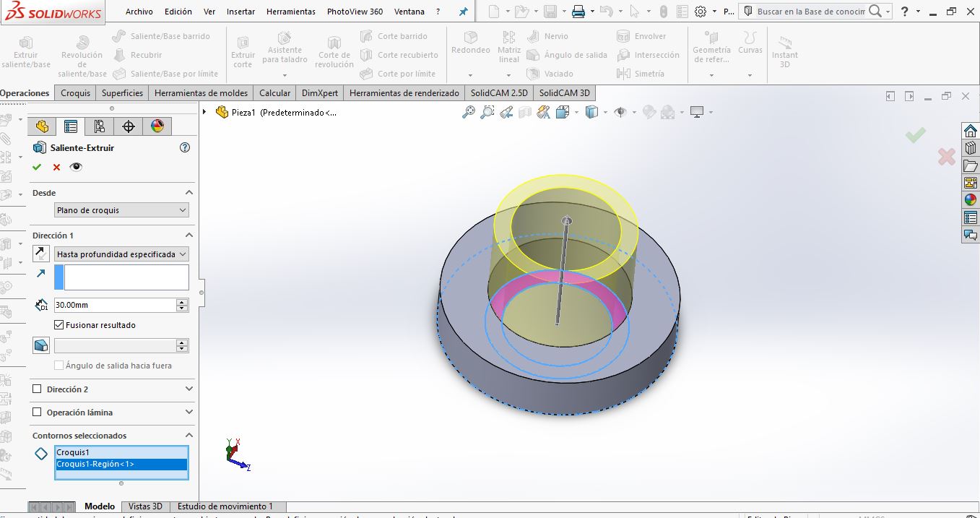This screenshot has width=980, height=518.
Task: Open the DisplayManager color sphere tab
Action: [157, 126]
